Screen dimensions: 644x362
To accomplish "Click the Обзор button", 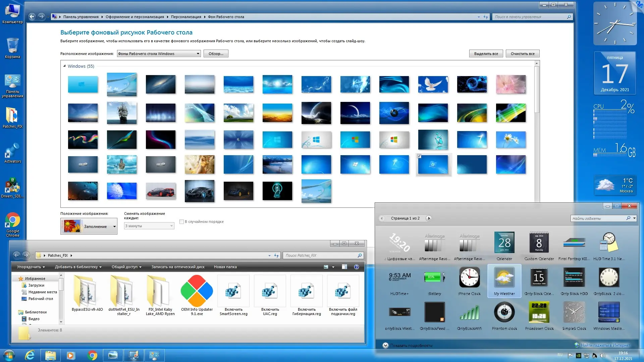I will [216, 53].
